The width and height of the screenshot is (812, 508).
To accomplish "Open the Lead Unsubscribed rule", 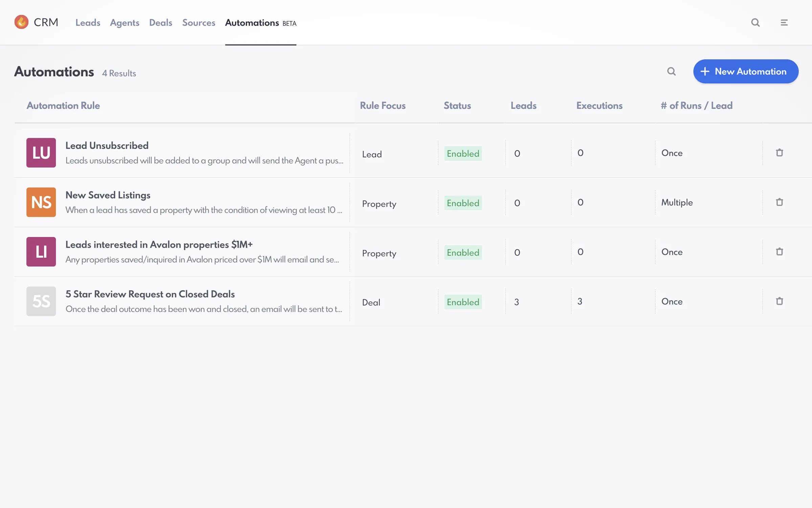I will [x=107, y=146].
